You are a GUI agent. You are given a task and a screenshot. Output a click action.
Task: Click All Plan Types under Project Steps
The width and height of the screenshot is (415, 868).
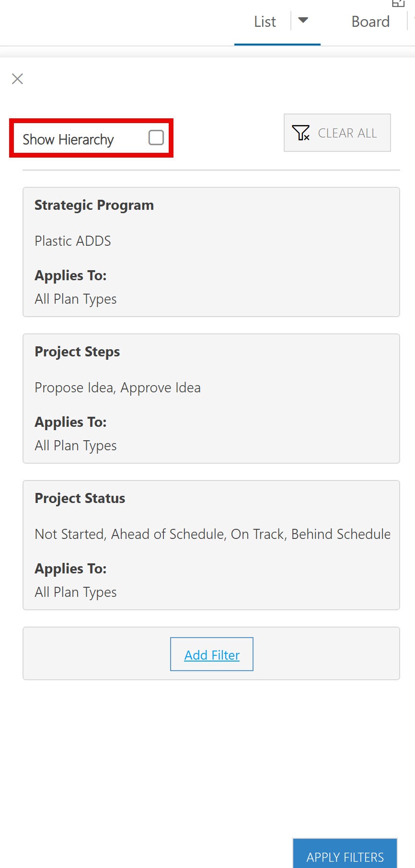[x=76, y=445]
